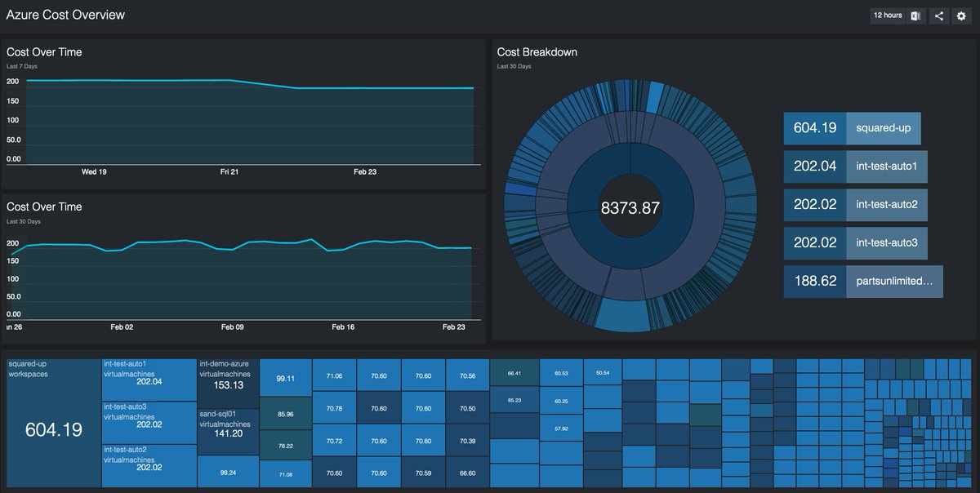Viewport: 980px width, 493px height.
Task: Open the squared-up workspaces treemap cell
Action: click(53, 423)
